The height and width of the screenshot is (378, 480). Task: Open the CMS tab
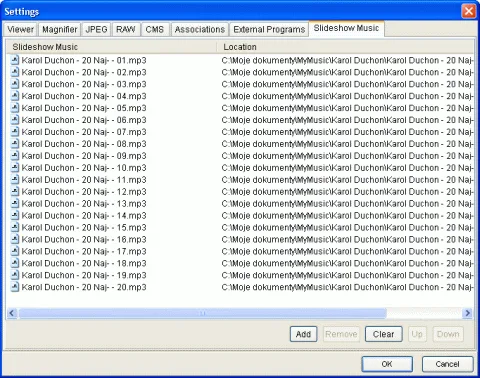155,29
